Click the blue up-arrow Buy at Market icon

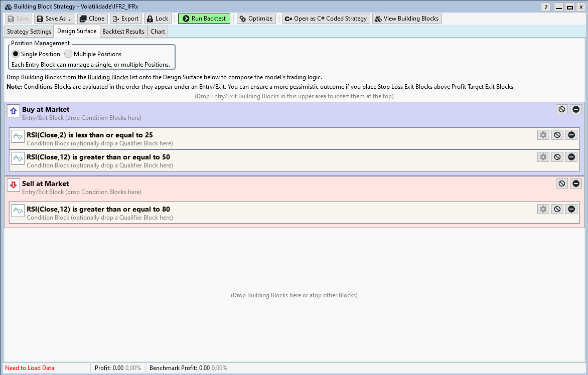(14, 111)
